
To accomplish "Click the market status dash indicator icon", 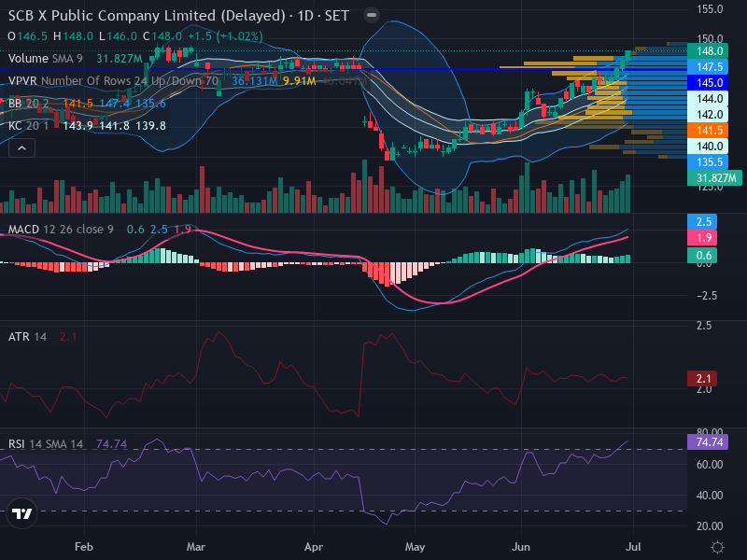I will 372,15.
